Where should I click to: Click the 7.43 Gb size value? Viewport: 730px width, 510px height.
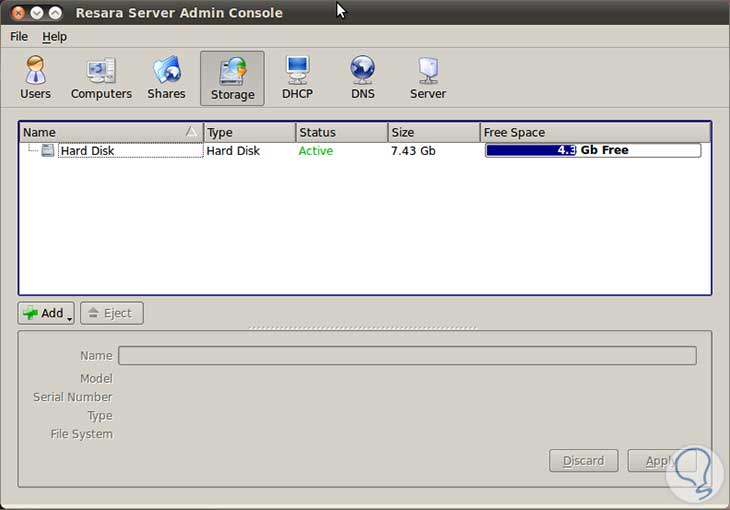tap(413, 150)
